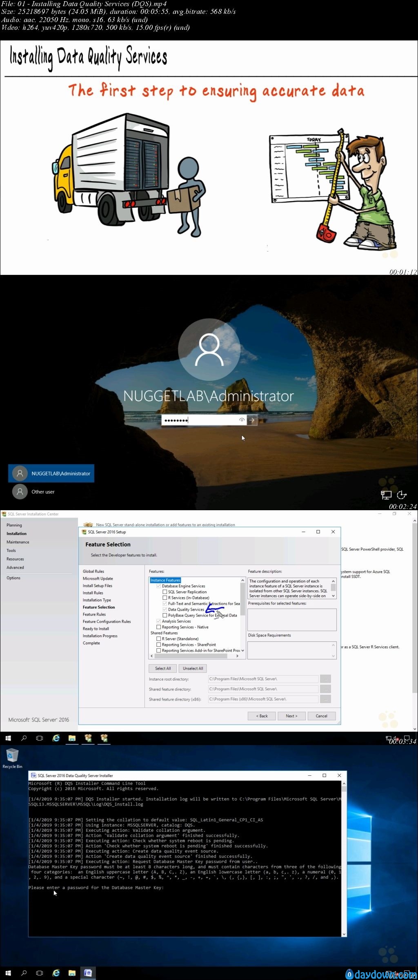Submit the login password with arrow button

252,420
